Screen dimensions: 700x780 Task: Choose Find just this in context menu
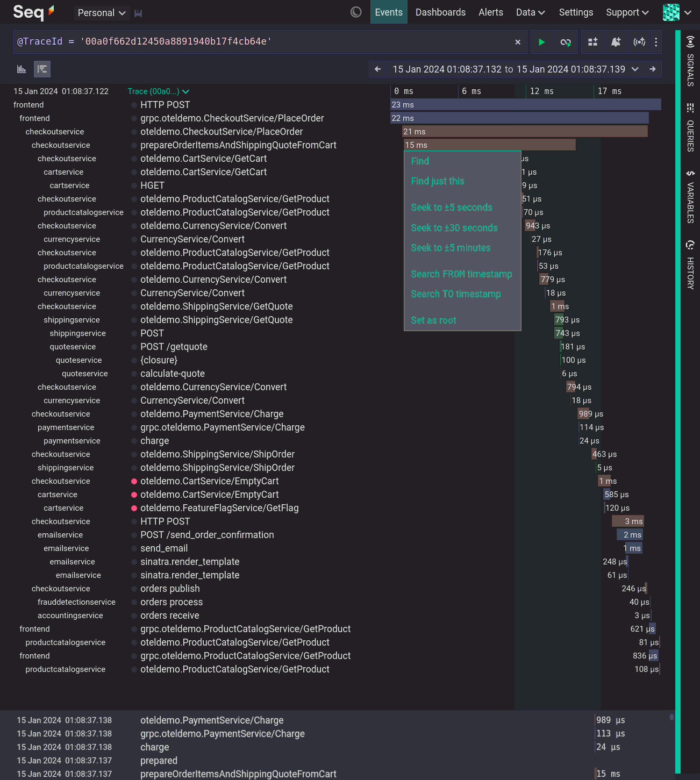438,181
